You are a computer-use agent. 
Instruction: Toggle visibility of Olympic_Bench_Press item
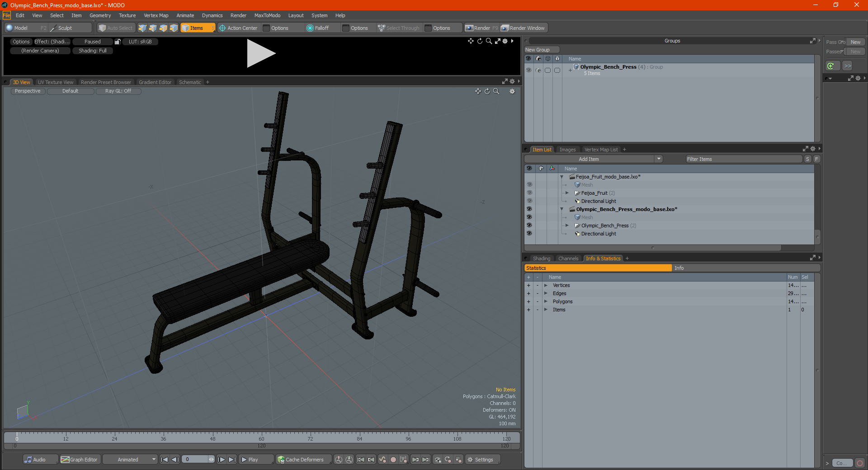(529, 226)
